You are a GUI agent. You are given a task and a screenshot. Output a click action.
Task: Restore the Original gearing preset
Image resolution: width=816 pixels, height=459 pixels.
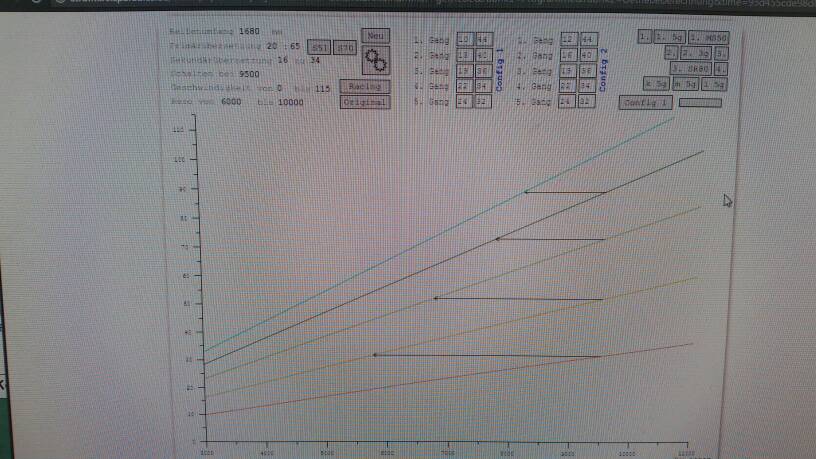363,102
